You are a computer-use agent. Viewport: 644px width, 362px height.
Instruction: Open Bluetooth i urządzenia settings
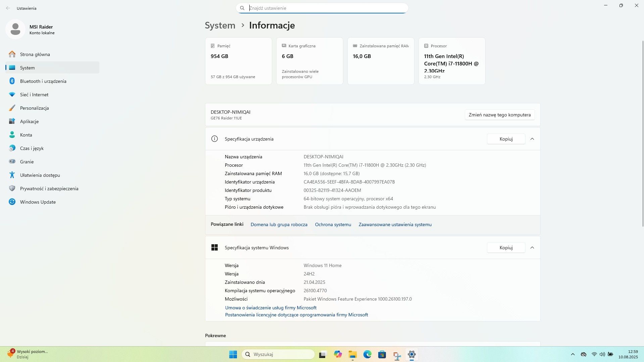click(52, 81)
